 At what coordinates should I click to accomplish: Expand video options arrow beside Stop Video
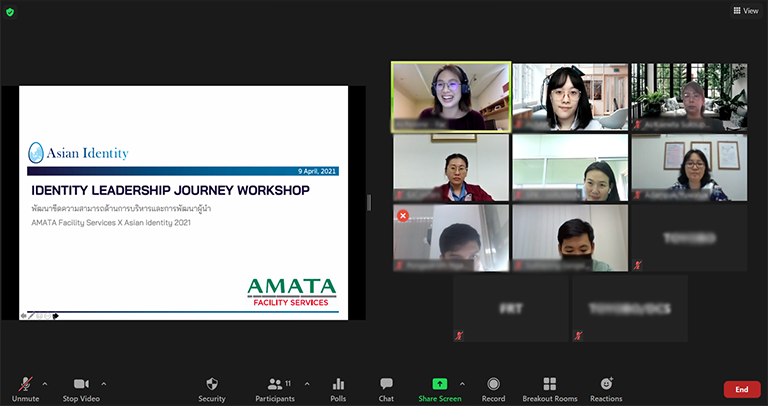tap(104, 383)
